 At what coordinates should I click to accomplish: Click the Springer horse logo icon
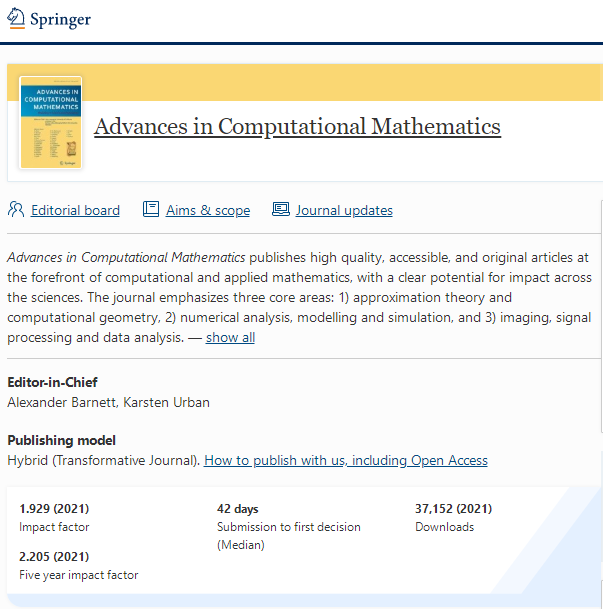pyautogui.click(x=16, y=18)
